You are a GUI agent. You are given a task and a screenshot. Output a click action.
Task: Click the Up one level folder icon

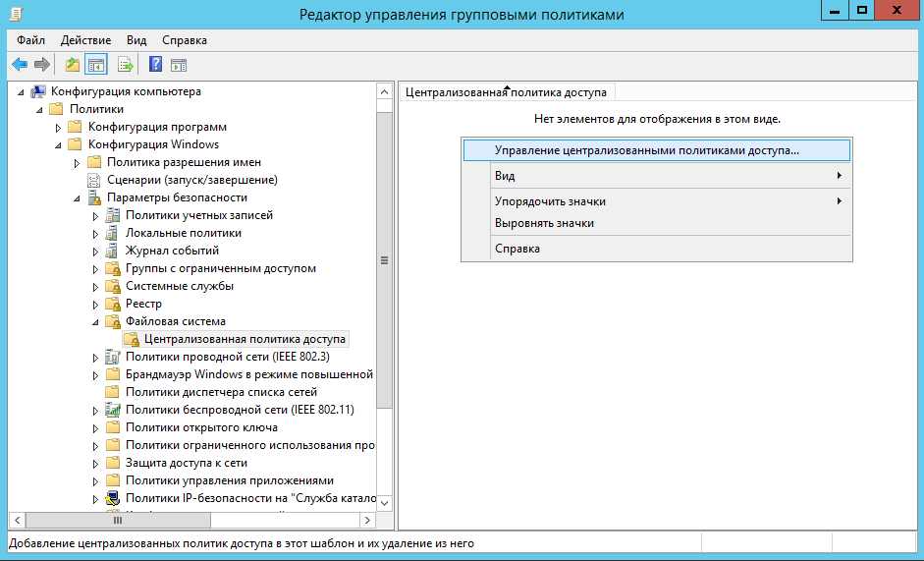(x=73, y=64)
